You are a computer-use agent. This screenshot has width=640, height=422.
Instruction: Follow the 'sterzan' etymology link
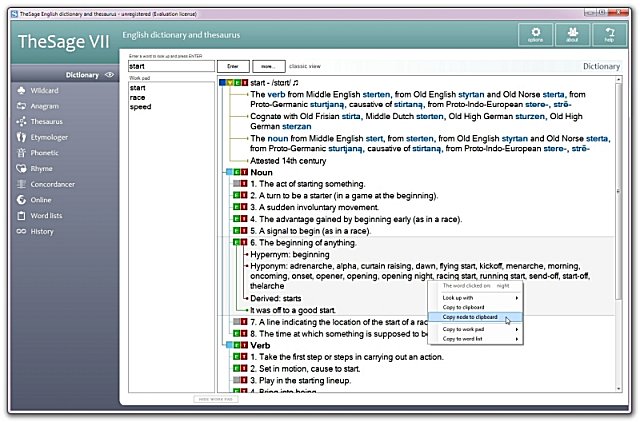[x=297, y=127]
